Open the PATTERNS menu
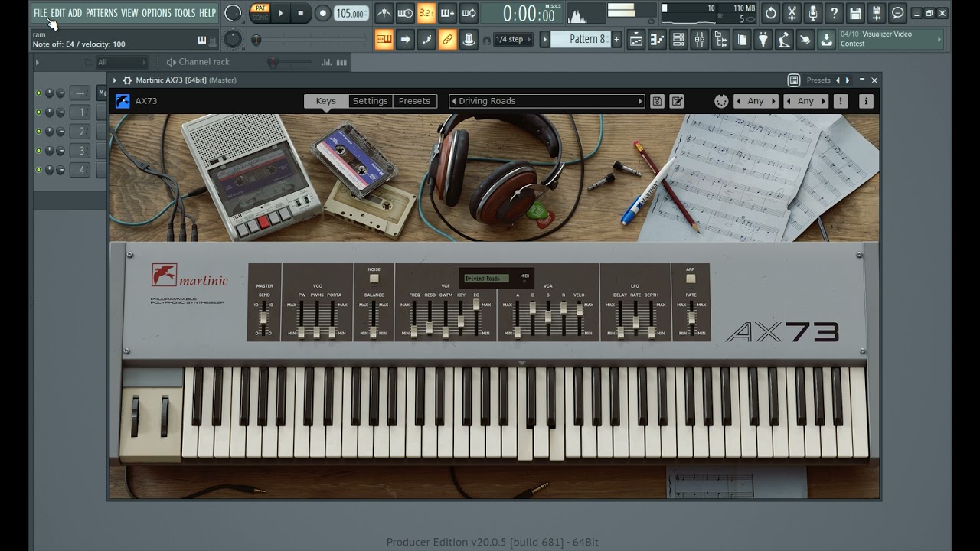 [x=102, y=13]
